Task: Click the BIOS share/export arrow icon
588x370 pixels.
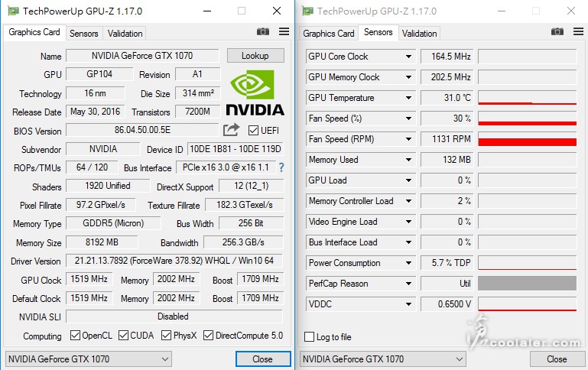Action: tap(231, 130)
